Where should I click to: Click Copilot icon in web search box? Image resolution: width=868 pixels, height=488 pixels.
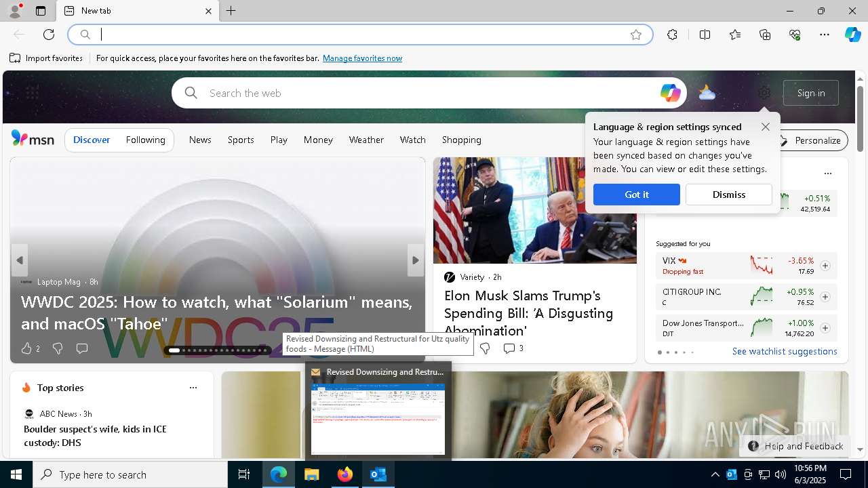670,93
